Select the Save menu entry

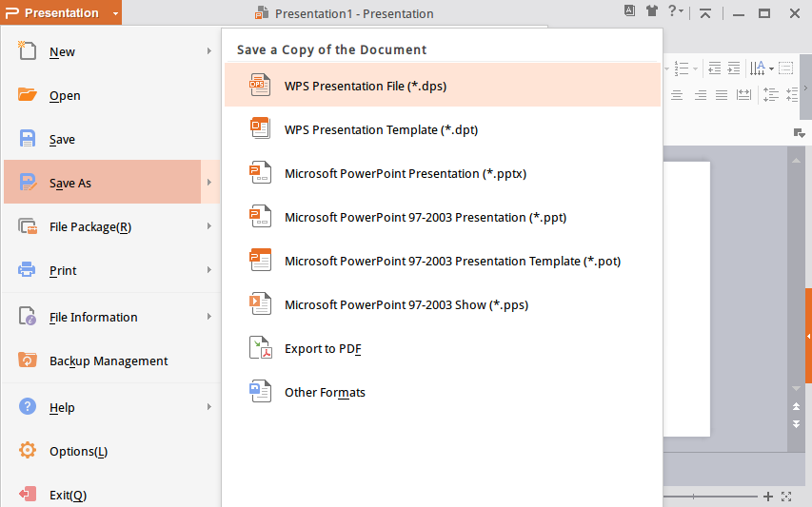click(x=111, y=139)
